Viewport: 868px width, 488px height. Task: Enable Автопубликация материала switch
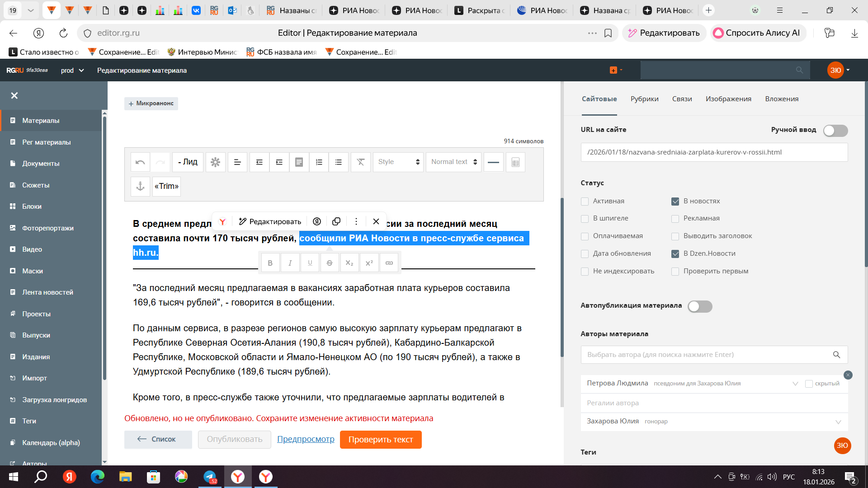[699, 306]
